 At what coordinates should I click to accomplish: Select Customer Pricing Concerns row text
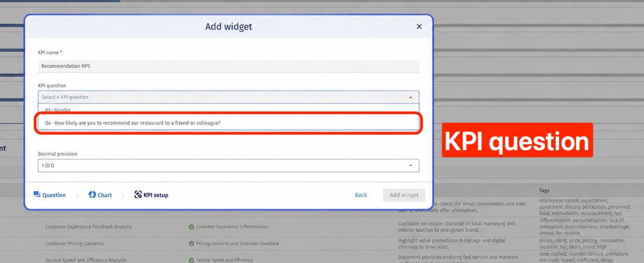coord(74,243)
